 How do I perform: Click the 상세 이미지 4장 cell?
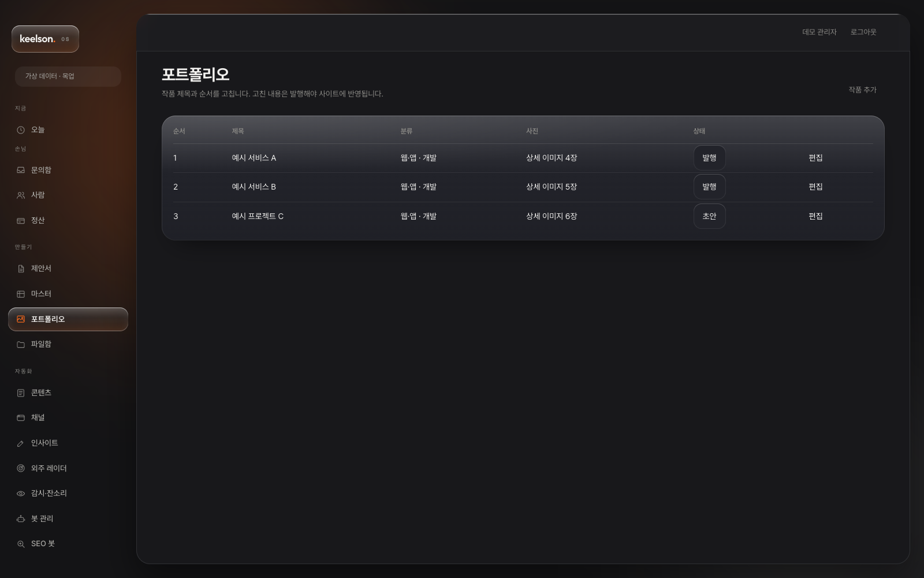pyautogui.click(x=552, y=158)
